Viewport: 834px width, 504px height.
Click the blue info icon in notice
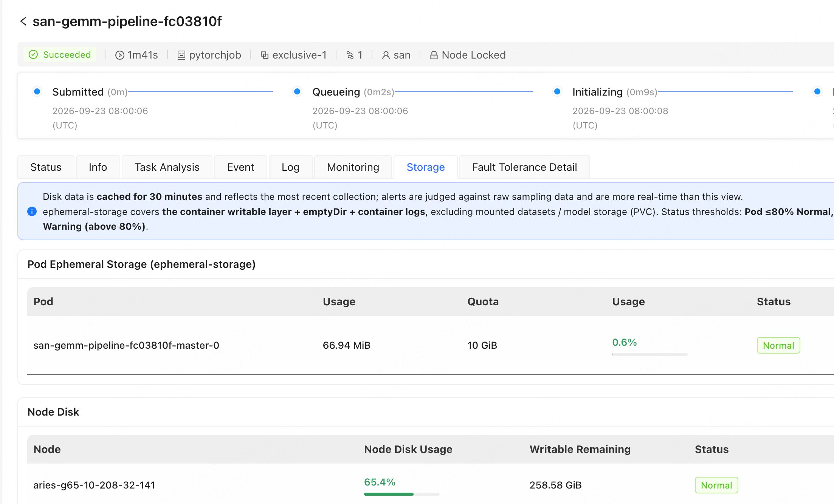(x=32, y=212)
